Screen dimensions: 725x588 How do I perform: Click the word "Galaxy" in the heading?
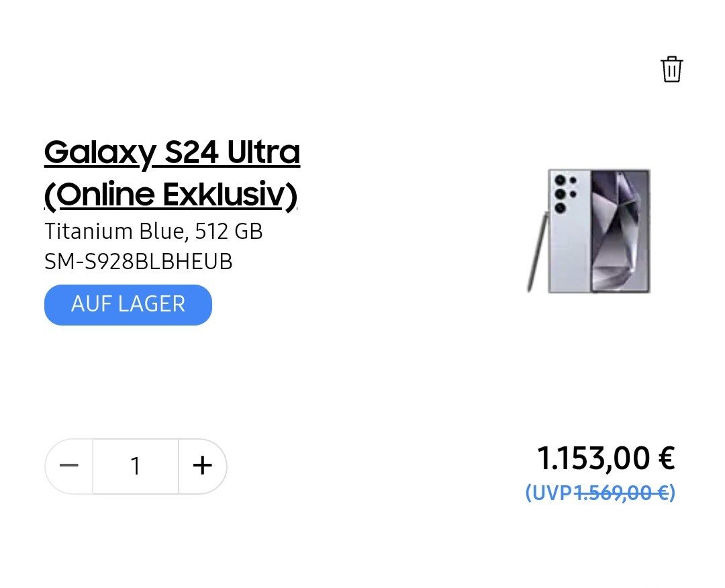[x=100, y=154]
